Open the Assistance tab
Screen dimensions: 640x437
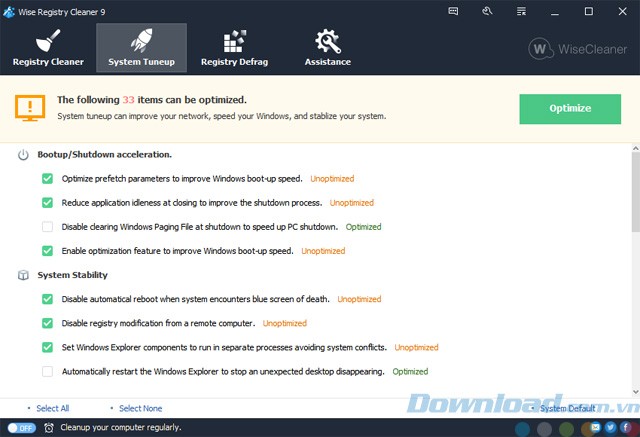327,47
